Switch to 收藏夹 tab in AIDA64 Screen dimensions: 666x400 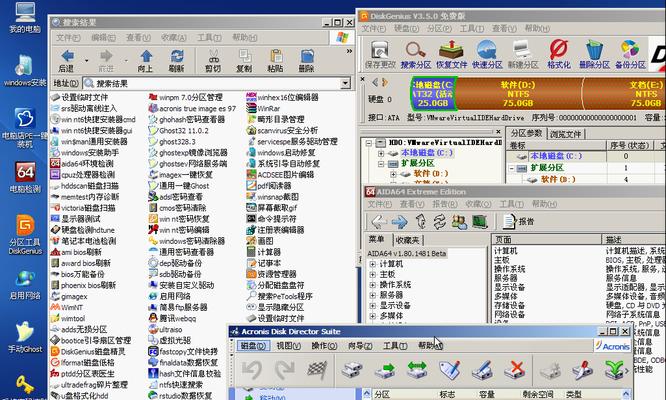tap(407, 240)
